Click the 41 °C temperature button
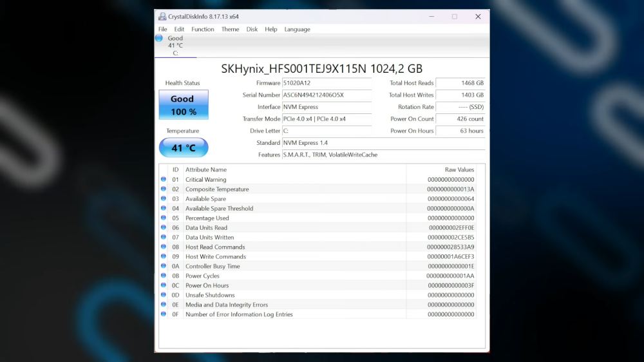 [x=184, y=148]
